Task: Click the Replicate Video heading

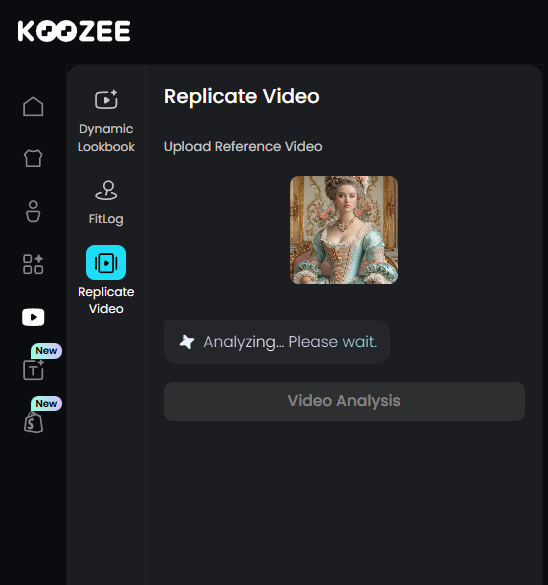Action: pos(242,96)
